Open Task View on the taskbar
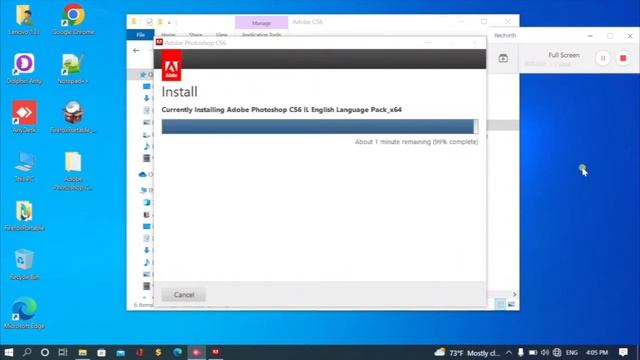Viewport: 640px width, 360px height. coord(63,352)
